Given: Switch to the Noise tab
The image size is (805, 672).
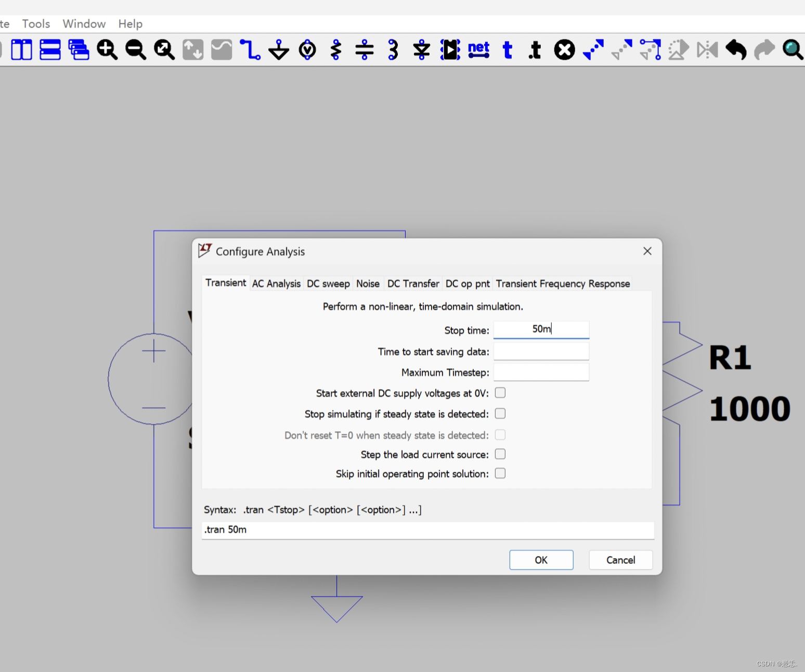Looking at the screenshot, I should pyautogui.click(x=368, y=283).
